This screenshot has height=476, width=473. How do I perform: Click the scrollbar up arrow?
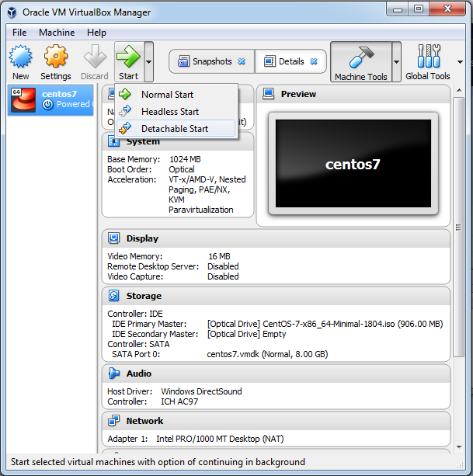[x=459, y=91]
